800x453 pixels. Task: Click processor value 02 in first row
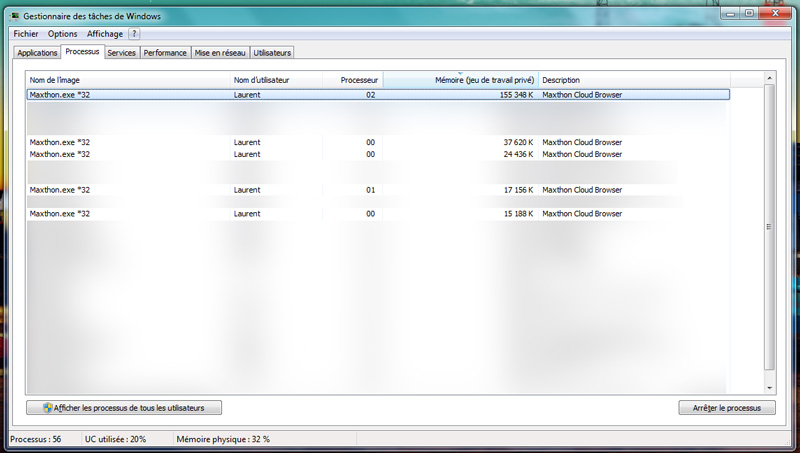tap(370, 95)
